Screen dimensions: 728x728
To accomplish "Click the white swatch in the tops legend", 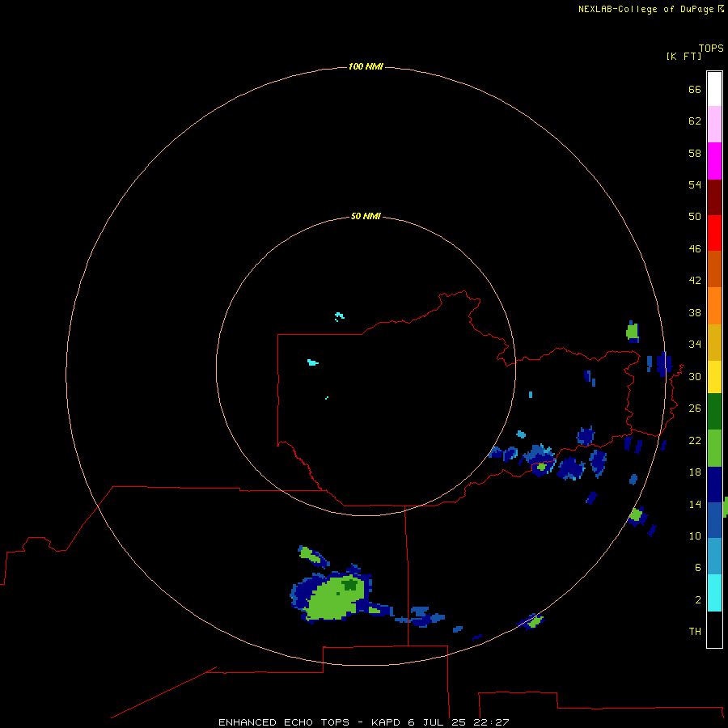I will (x=714, y=89).
